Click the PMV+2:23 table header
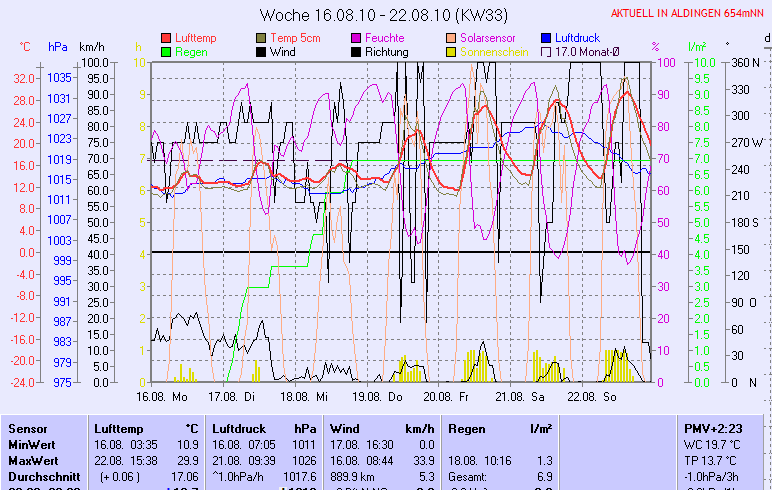772x490 pixels. tap(712, 428)
